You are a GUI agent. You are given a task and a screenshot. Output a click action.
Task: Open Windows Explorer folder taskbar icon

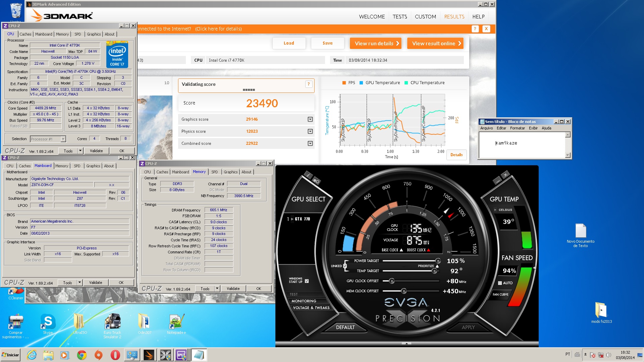coord(48,355)
